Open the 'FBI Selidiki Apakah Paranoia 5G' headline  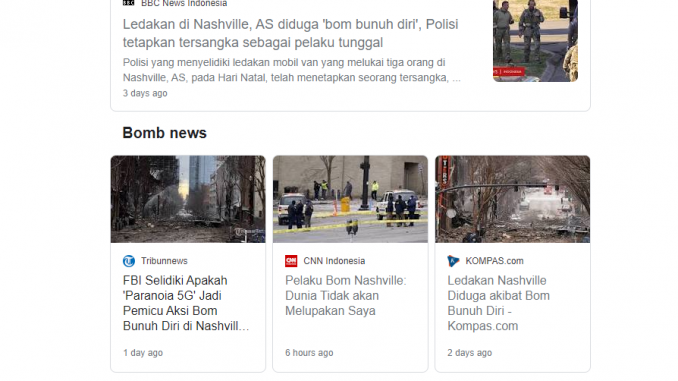click(x=186, y=303)
